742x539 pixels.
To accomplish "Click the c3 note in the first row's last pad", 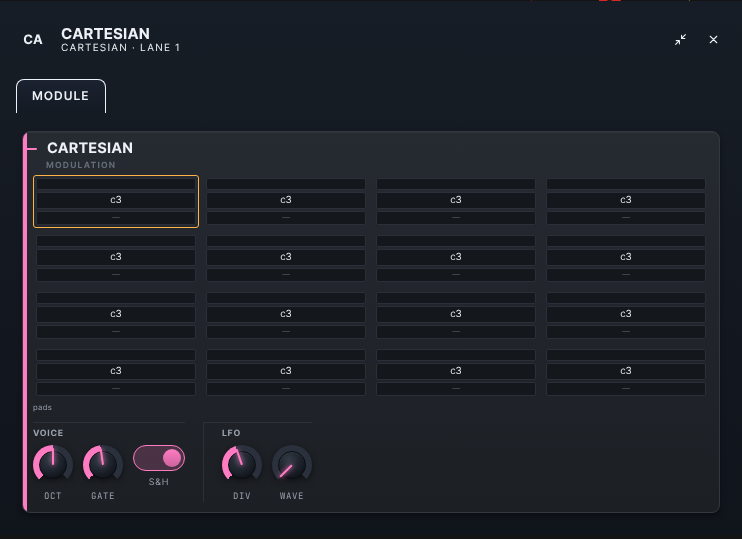I will [626, 200].
